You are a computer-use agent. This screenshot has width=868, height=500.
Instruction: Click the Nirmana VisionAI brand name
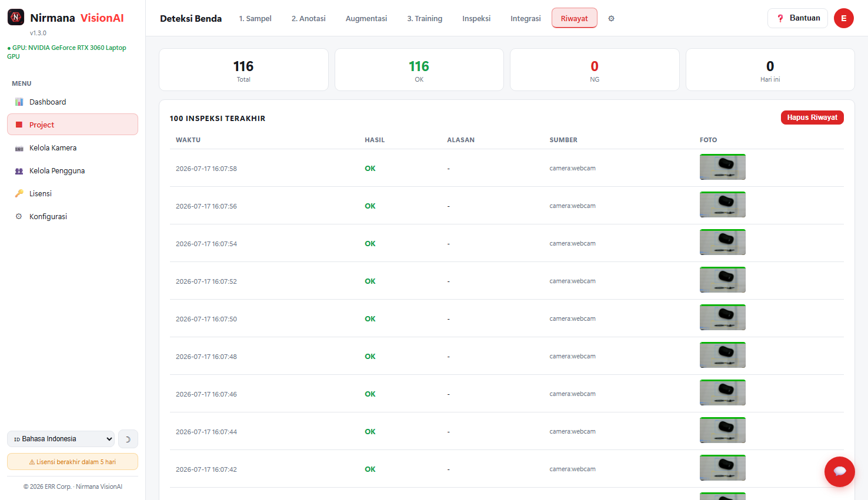pos(77,18)
